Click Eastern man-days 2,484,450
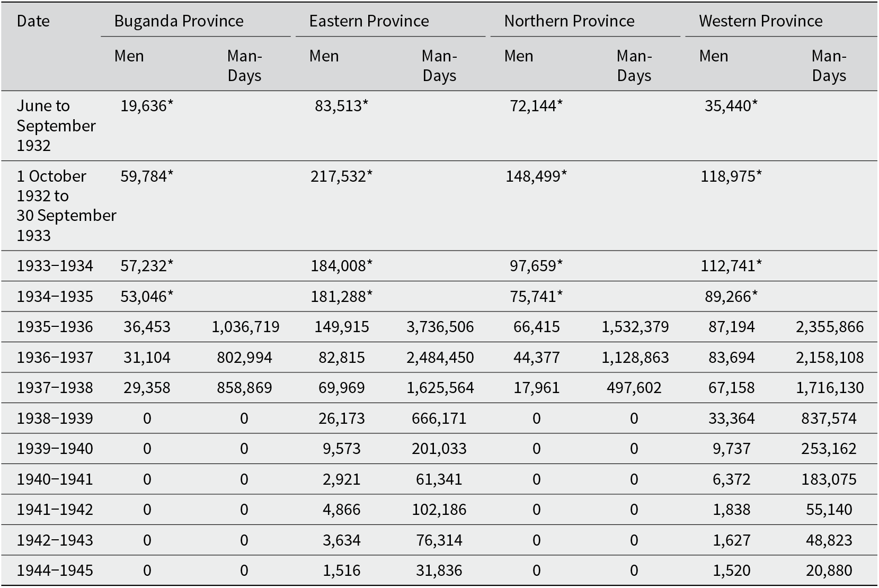This screenshot has width=879, height=588. [x=440, y=358]
